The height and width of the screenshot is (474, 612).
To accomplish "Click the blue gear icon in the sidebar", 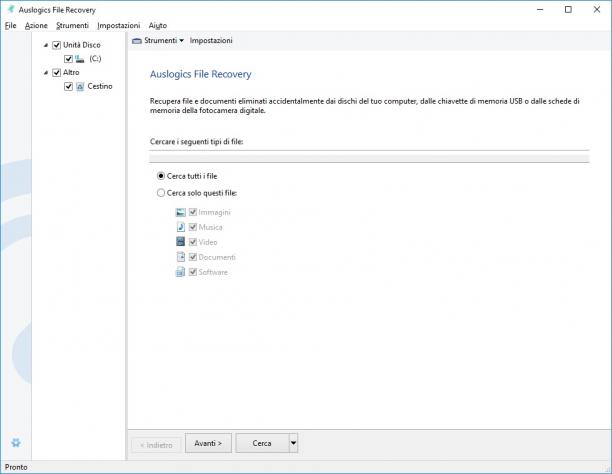I will [16, 442].
